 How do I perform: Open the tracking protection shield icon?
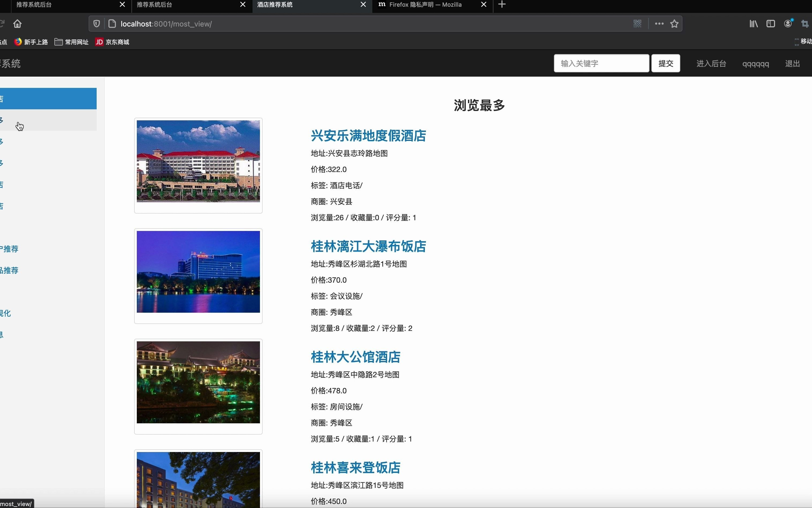97,24
